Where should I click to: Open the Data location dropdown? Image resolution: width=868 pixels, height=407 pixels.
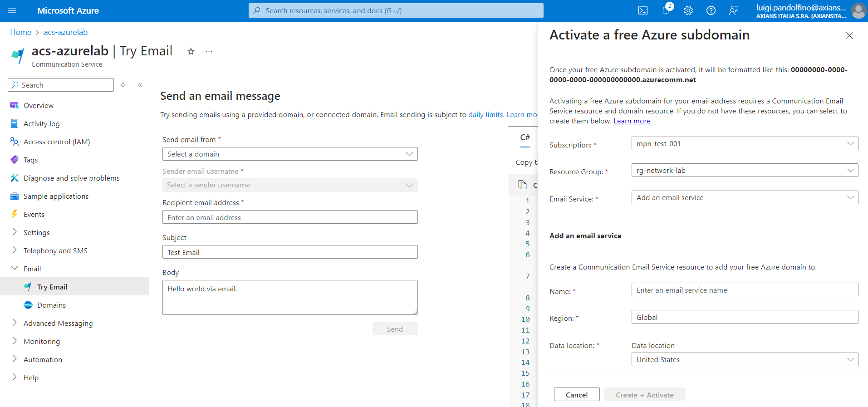pyautogui.click(x=744, y=360)
